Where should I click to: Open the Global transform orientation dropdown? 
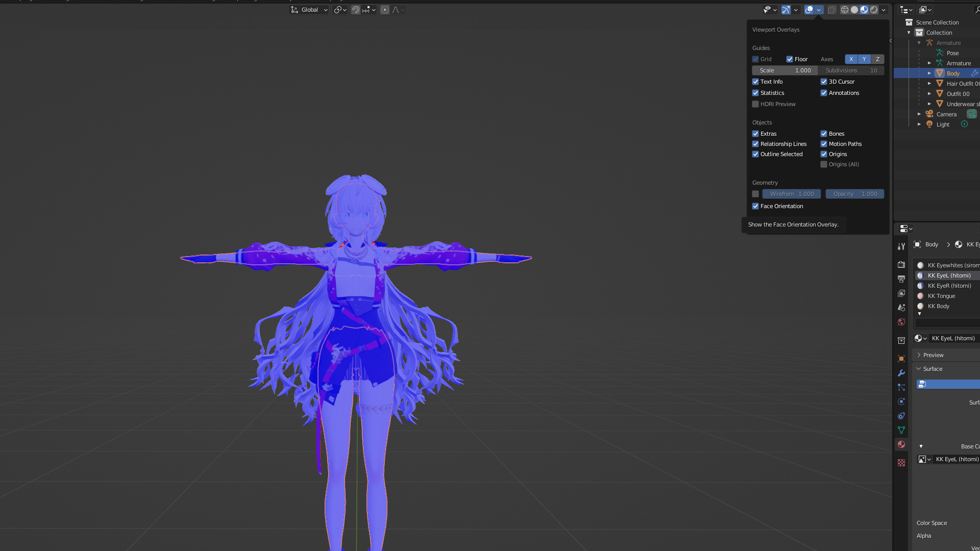pyautogui.click(x=310, y=10)
